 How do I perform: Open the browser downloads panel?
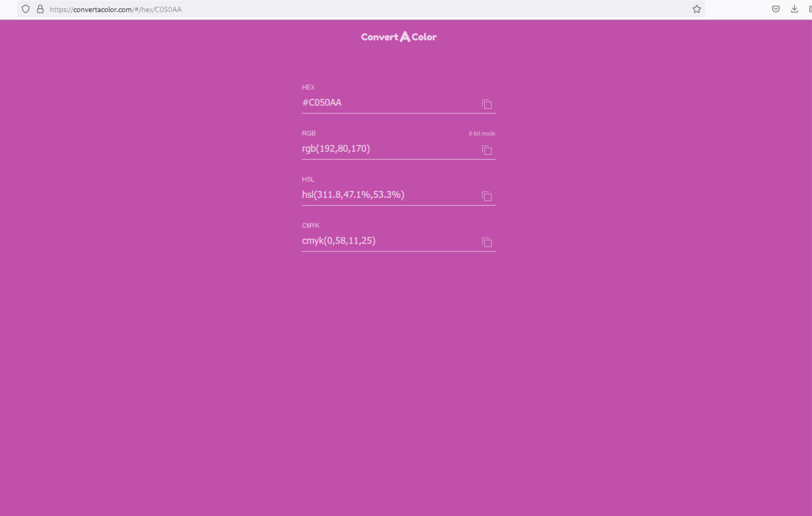pyautogui.click(x=794, y=9)
